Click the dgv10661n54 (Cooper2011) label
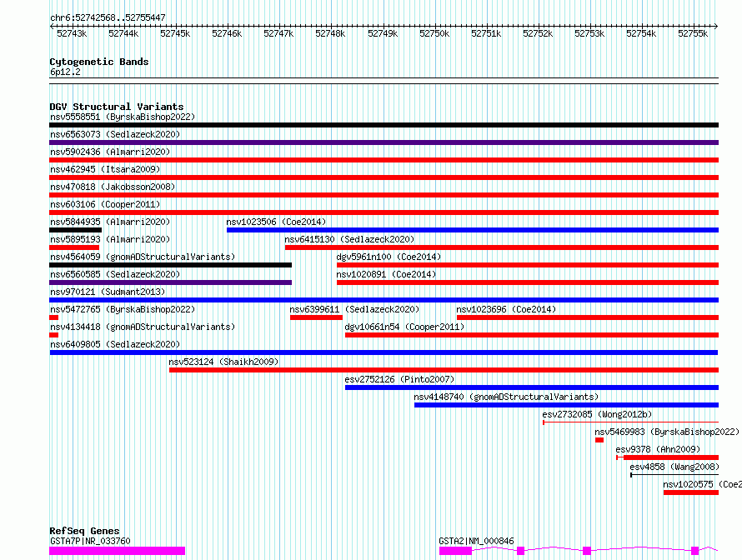This screenshot has height=560, width=742. [404, 327]
